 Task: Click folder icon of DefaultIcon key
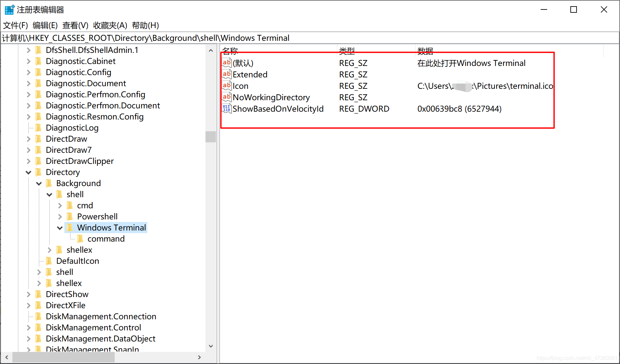49,261
